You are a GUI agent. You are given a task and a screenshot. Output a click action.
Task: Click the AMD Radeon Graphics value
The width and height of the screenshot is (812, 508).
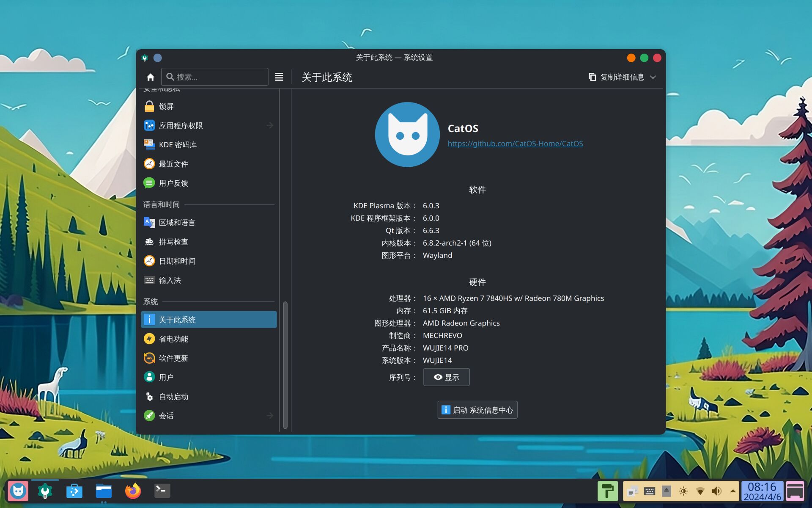click(x=461, y=323)
